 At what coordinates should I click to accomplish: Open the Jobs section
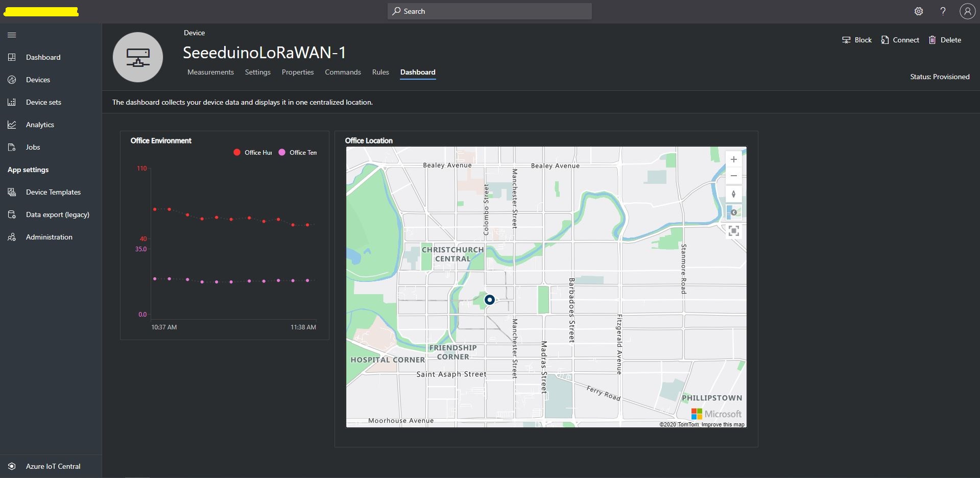click(32, 147)
